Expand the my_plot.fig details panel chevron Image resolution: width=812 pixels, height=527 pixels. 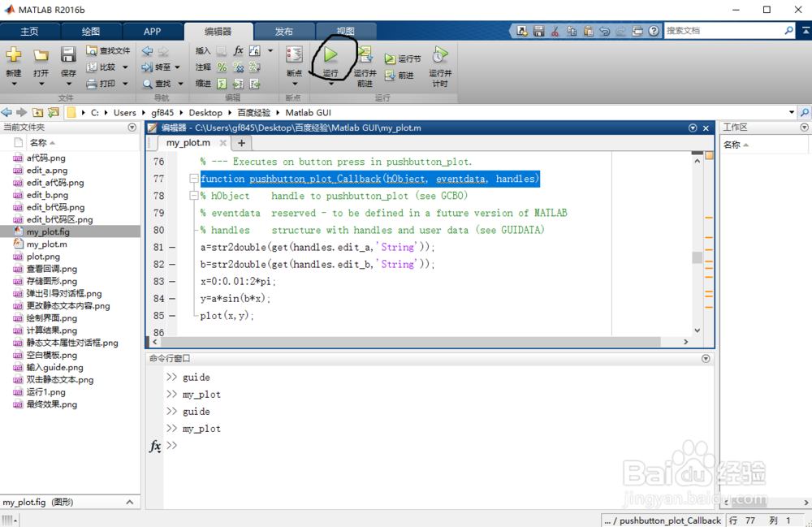[x=130, y=502]
